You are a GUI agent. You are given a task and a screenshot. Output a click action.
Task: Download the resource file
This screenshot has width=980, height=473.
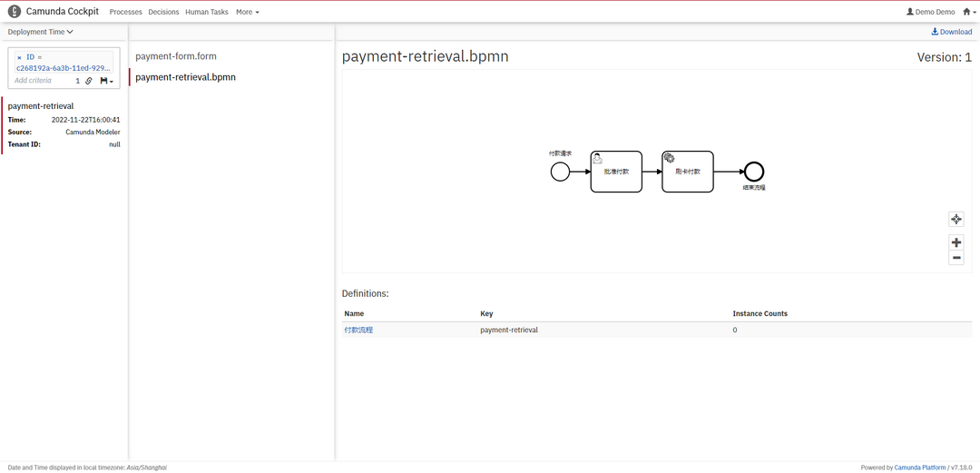pos(951,32)
